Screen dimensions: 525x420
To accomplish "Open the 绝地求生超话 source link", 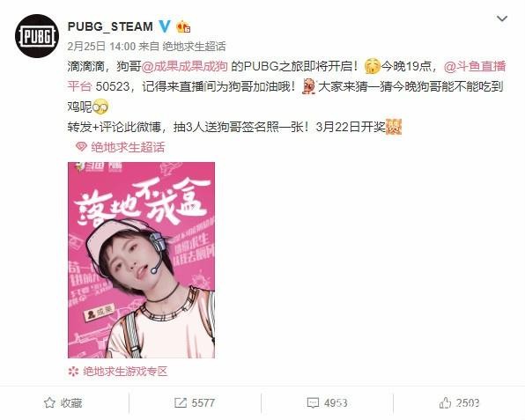I will point(194,46).
